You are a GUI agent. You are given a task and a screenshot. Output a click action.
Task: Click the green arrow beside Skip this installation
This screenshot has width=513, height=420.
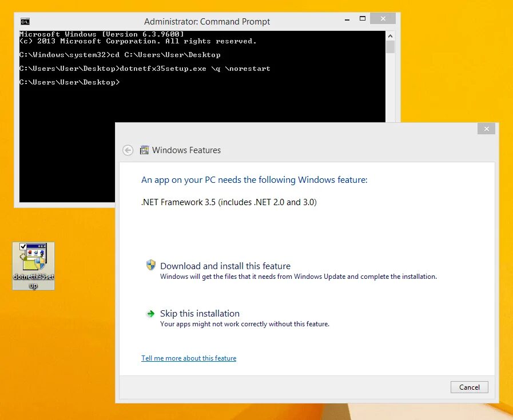(150, 314)
